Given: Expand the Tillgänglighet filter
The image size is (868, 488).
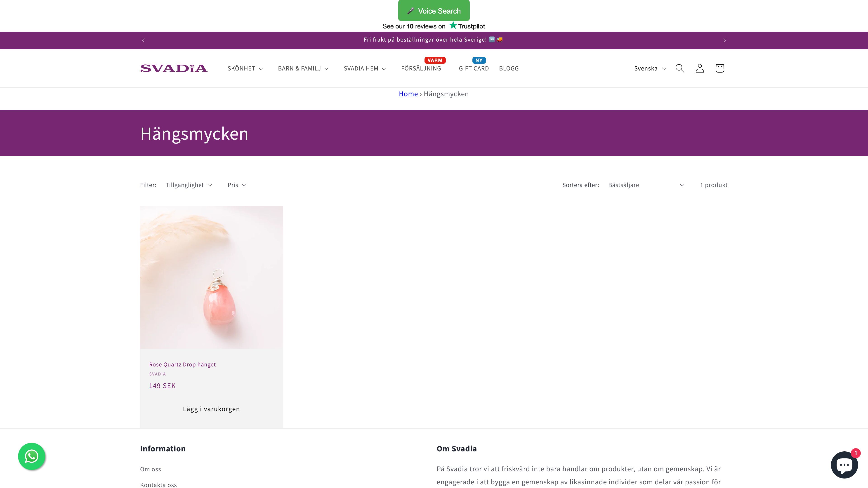Looking at the screenshot, I should pyautogui.click(x=189, y=185).
